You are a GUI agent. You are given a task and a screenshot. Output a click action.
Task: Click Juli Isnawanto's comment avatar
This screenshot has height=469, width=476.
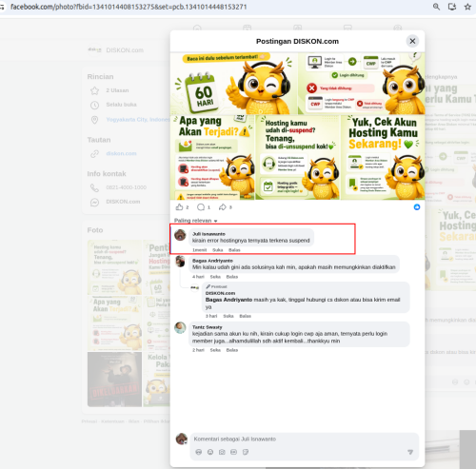tap(180, 235)
